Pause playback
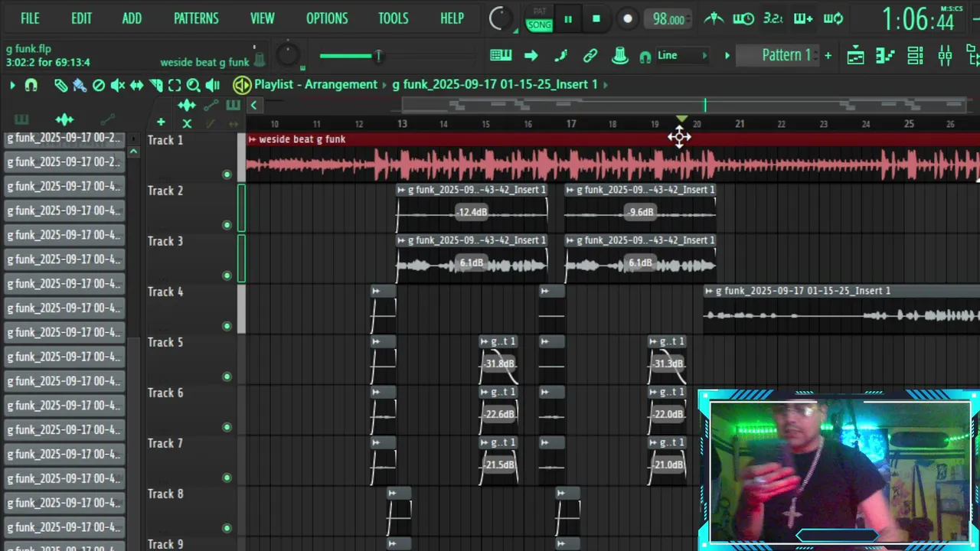980x551 pixels. (x=568, y=20)
